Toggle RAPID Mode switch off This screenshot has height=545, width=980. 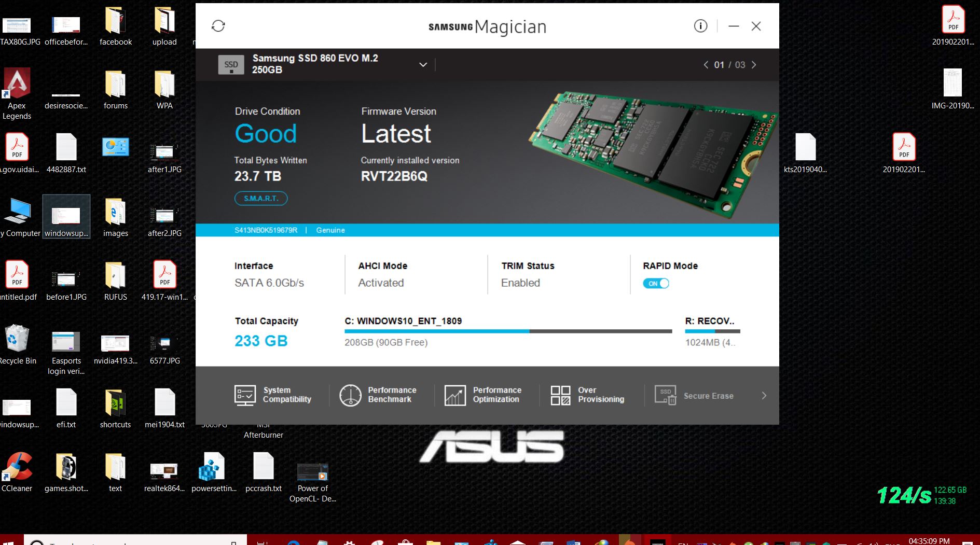click(656, 284)
